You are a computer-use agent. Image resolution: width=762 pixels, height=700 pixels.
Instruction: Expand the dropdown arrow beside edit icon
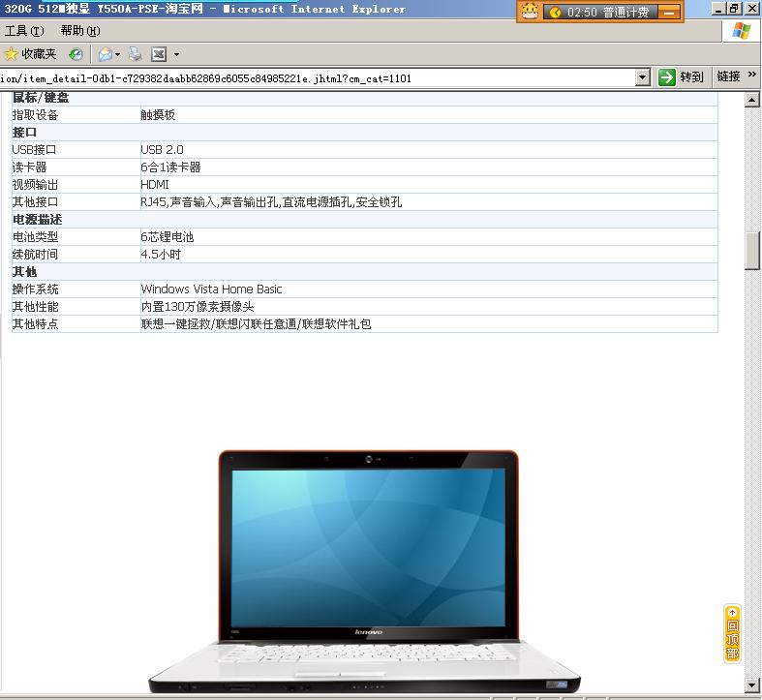tap(176, 54)
